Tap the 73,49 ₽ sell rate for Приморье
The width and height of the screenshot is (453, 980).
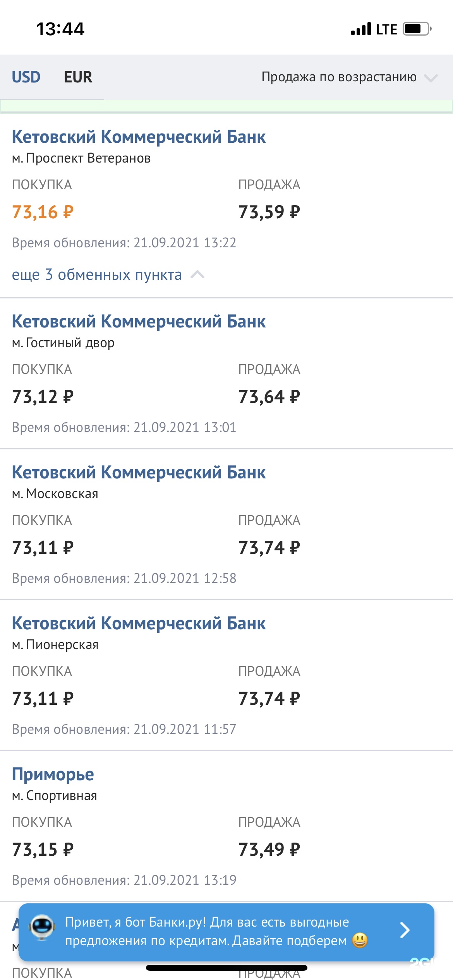tap(269, 850)
